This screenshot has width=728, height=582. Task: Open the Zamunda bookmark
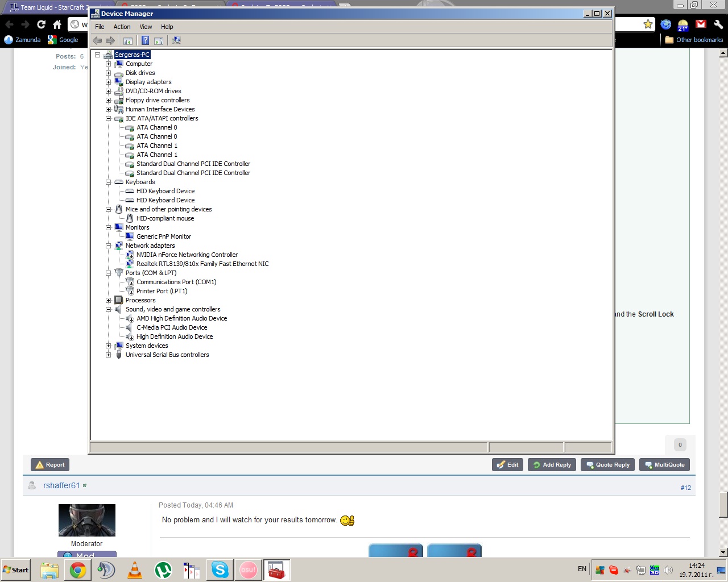click(x=22, y=40)
